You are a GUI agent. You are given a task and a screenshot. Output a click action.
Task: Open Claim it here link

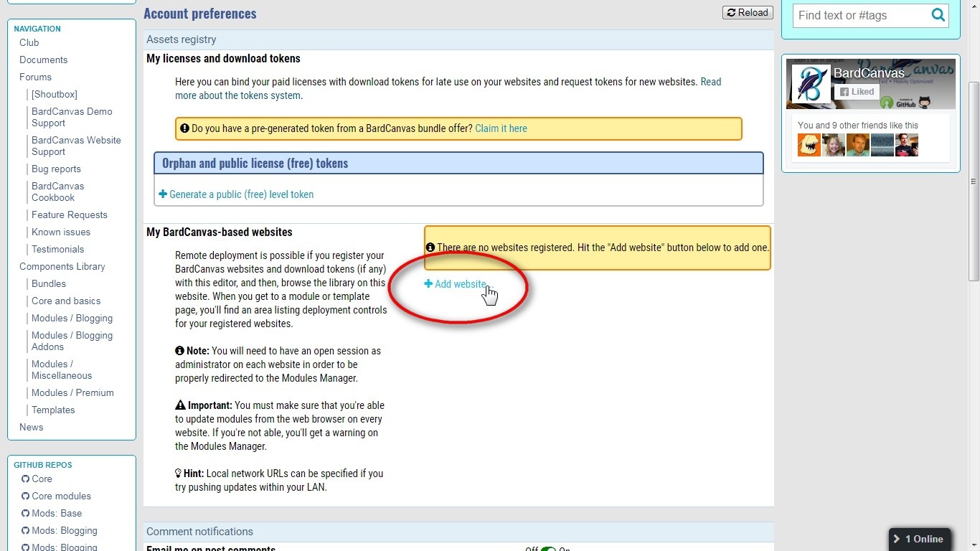[501, 128]
